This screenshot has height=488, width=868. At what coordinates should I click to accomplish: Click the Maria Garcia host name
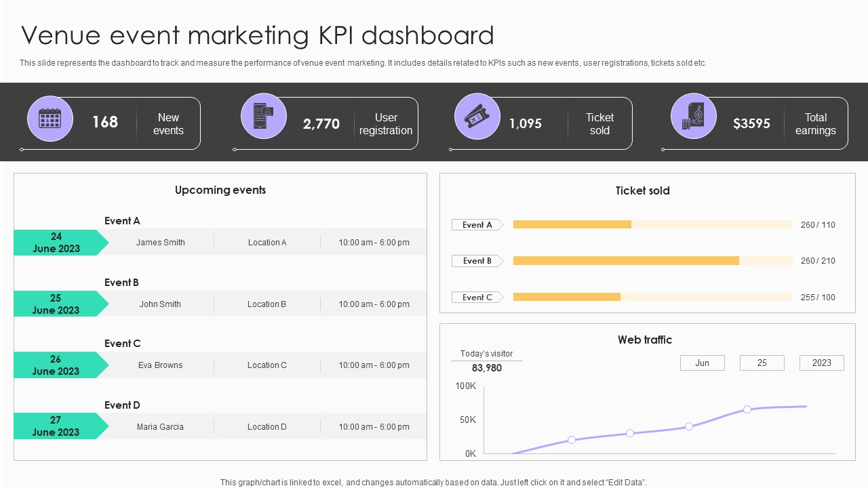(160, 427)
